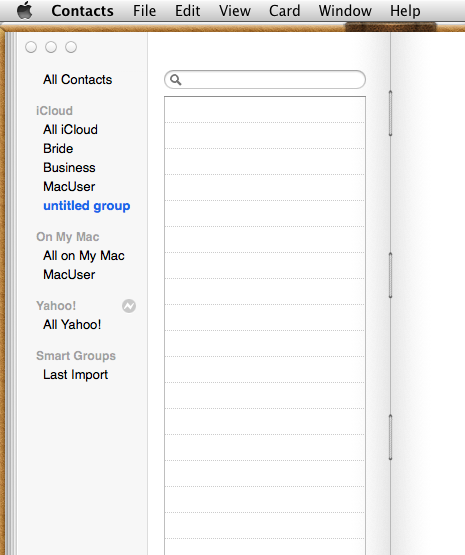Click inside the contacts search field

tap(265, 80)
